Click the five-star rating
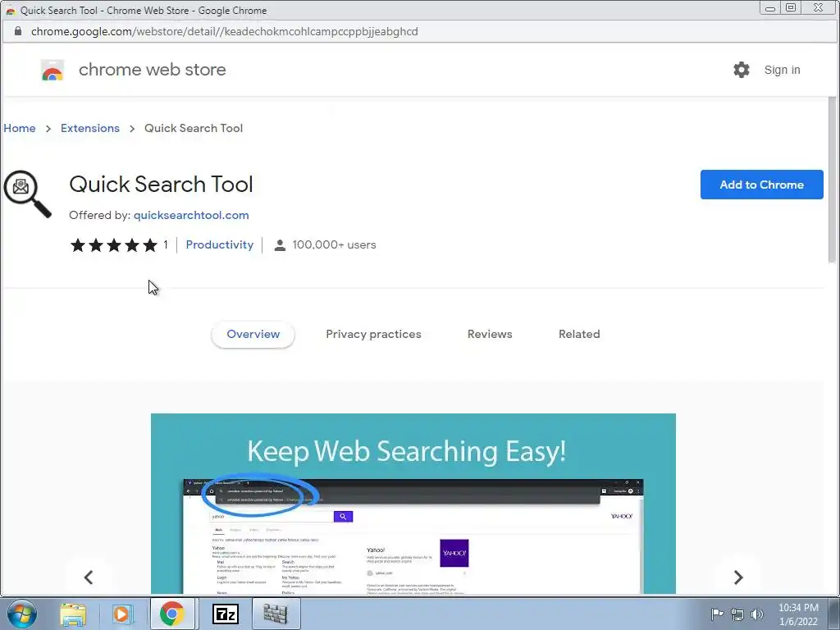Image resolution: width=840 pixels, height=630 pixels. click(x=113, y=245)
